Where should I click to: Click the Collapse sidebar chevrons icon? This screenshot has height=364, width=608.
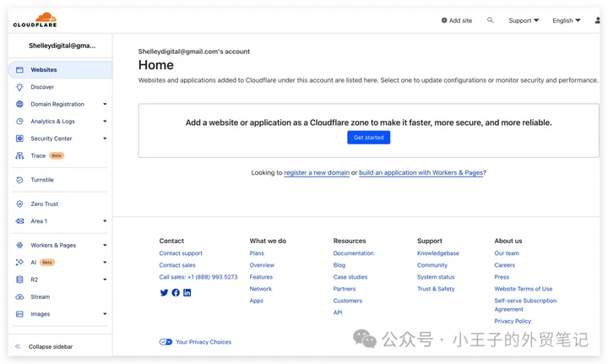point(18,346)
